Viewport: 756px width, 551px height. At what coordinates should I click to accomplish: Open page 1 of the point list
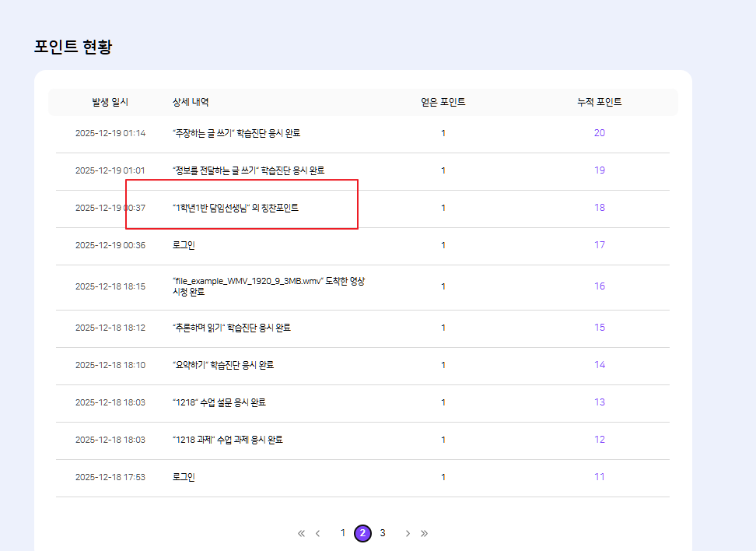pos(343,533)
